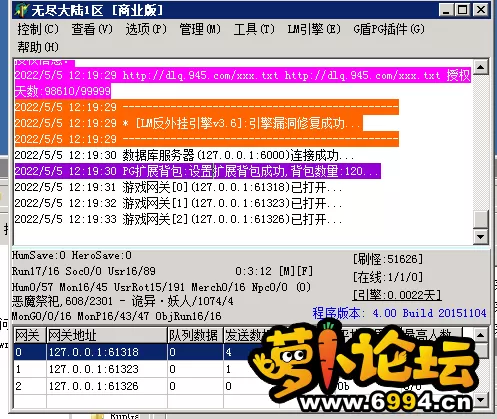Select the 游戏网关[1] 已打开 log line
Viewport: 497px width, 419px height.
(x=178, y=203)
